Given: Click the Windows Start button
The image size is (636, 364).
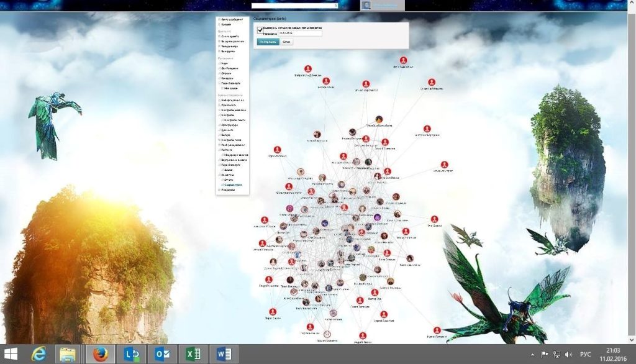Looking at the screenshot, I should 11,354.
